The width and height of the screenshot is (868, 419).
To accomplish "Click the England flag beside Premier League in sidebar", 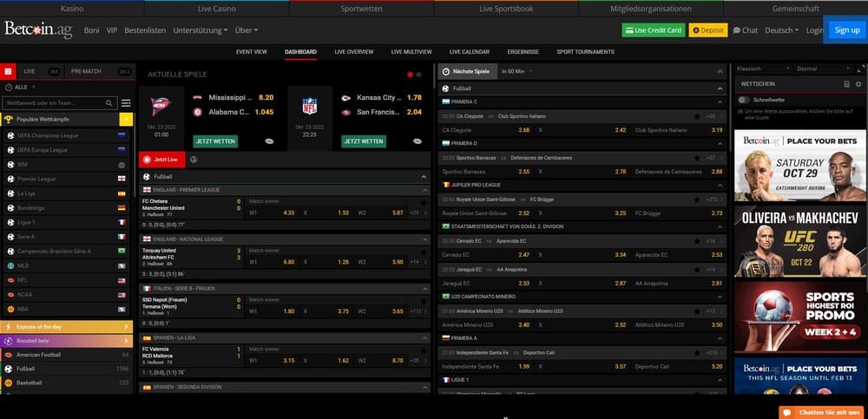I will tap(122, 179).
